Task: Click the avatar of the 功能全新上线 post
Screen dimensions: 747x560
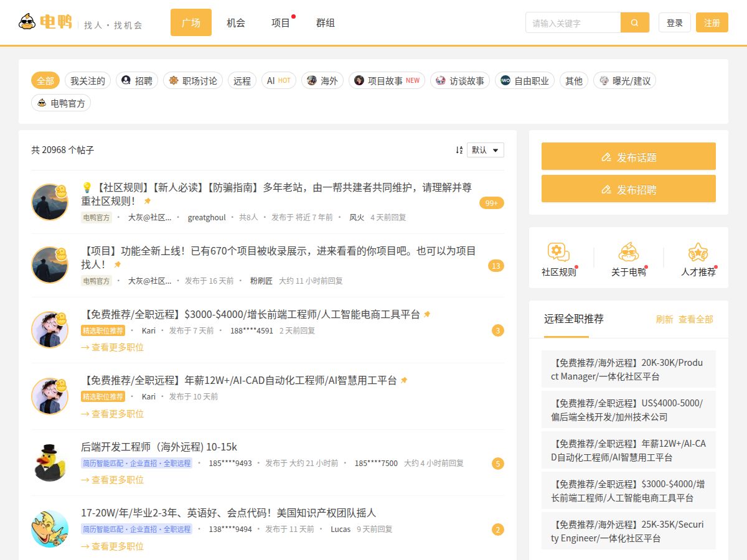Action: pyautogui.click(x=50, y=265)
